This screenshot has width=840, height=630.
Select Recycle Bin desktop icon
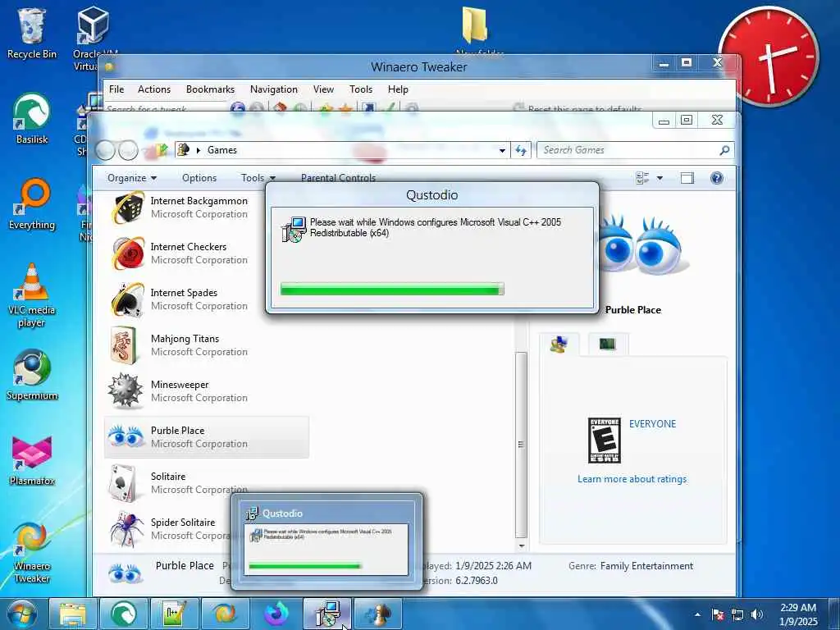click(32, 33)
